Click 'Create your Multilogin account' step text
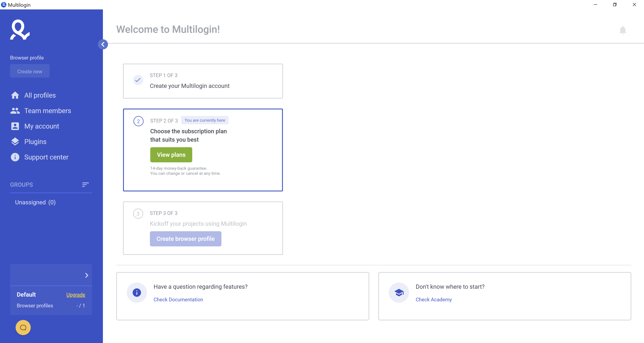Screen dimensions: 644x343 pos(190,86)
